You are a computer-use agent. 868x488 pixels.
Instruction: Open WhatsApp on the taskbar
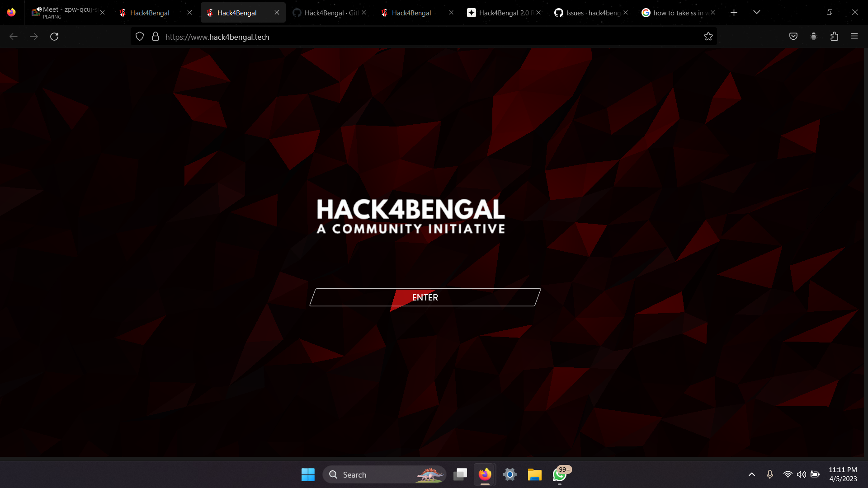coord(560,474)
